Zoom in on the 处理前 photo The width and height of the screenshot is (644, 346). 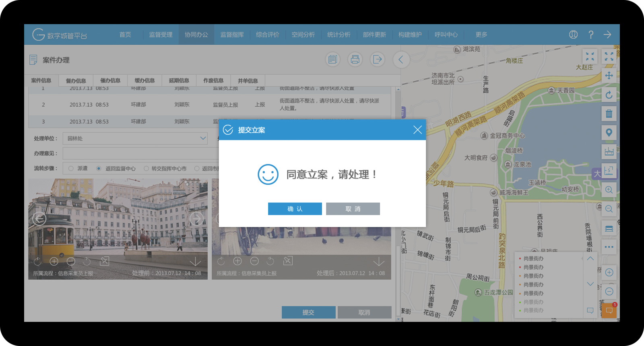[x=54, y=262]
